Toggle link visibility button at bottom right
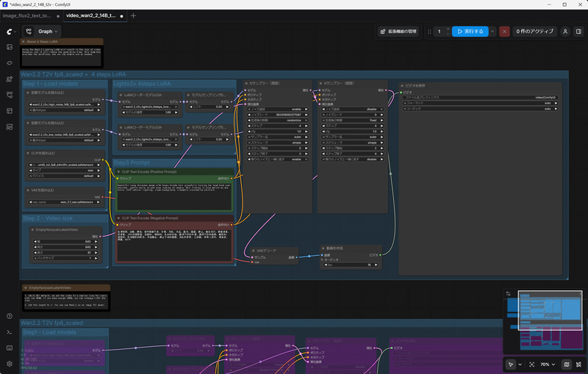Image resolution: width=588 pixels, height=374 pixels. click(578, 364)
